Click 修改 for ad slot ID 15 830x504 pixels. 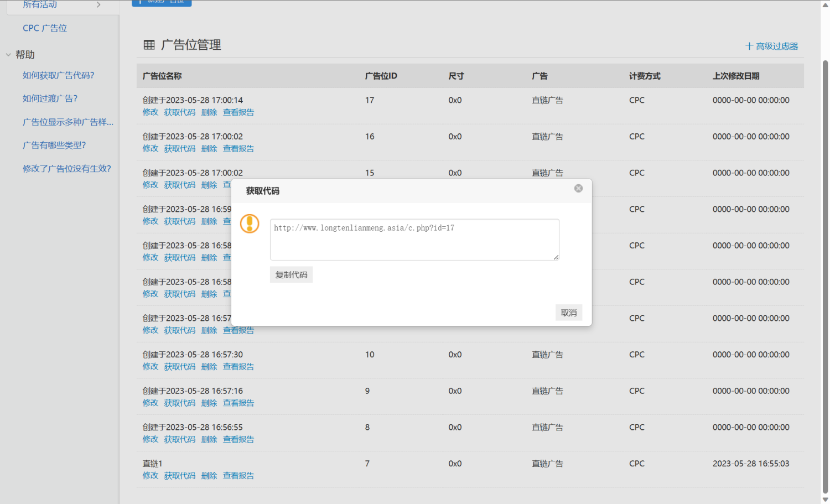click(151, 185)
